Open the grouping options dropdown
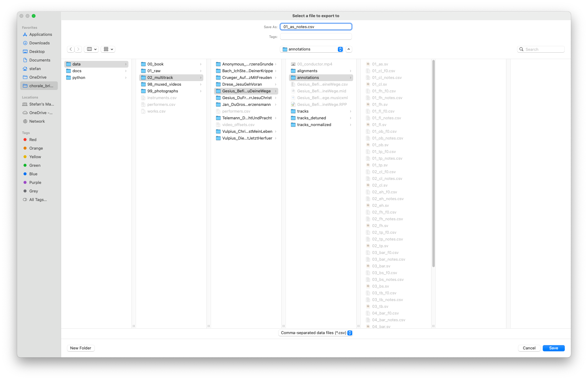 point(108,49)
